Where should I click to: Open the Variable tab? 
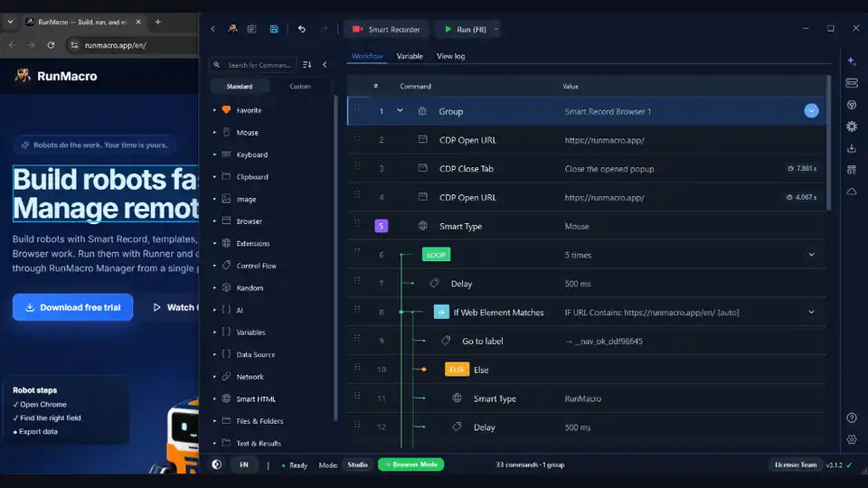point(410,56)
